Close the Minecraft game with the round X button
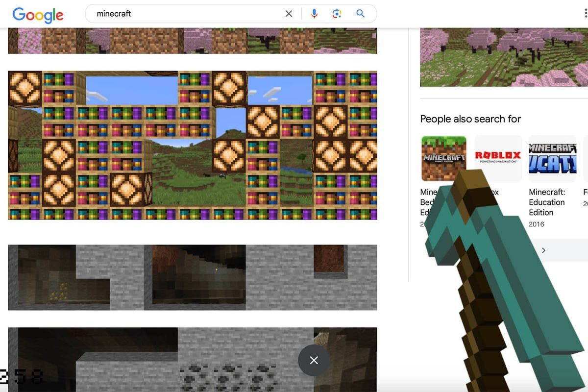The image size is (588, 392). click(314, 360)
